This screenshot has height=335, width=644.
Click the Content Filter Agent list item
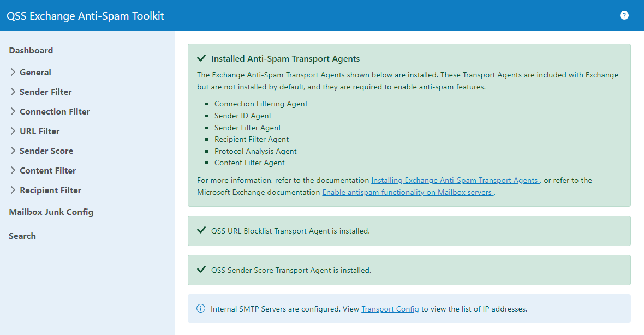(x=249, y=163)
